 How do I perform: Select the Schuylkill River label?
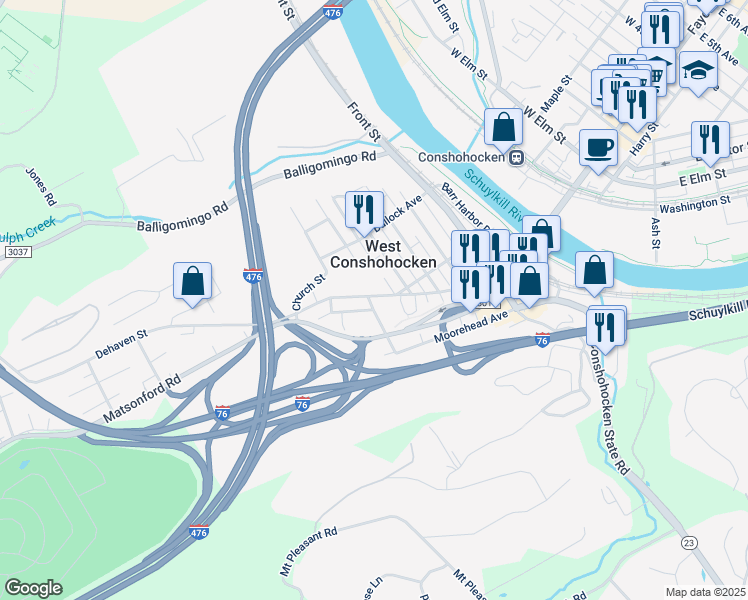coord(494,193)
